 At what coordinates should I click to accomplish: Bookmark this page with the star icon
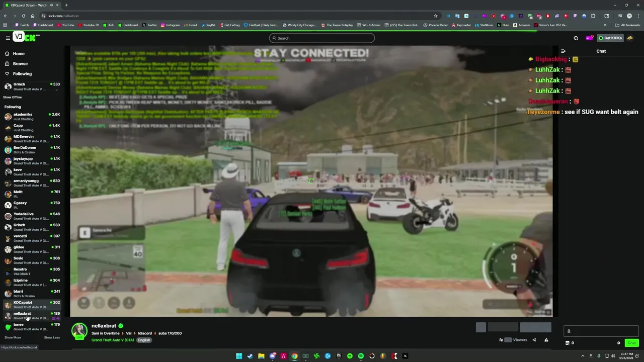pos(436,16)
